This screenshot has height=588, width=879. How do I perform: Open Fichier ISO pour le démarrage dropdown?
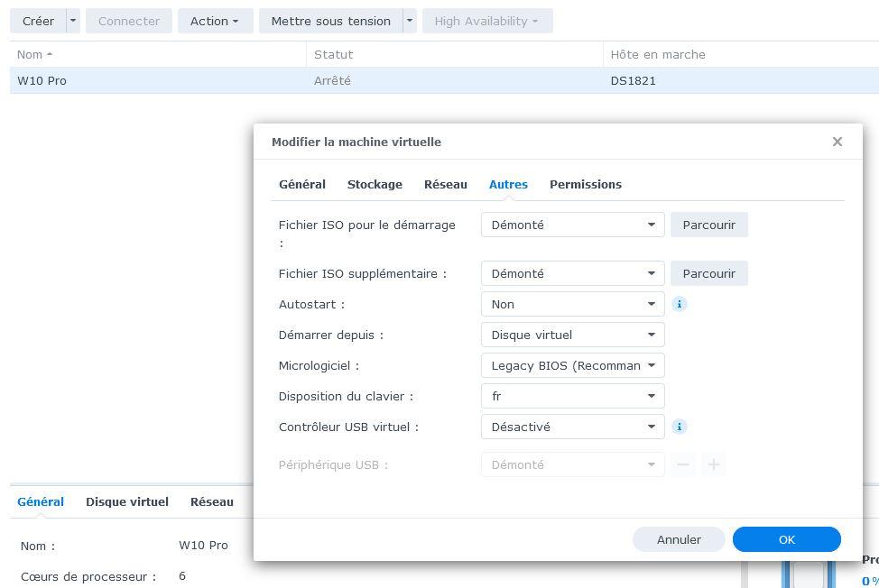(x=572, y=225)
